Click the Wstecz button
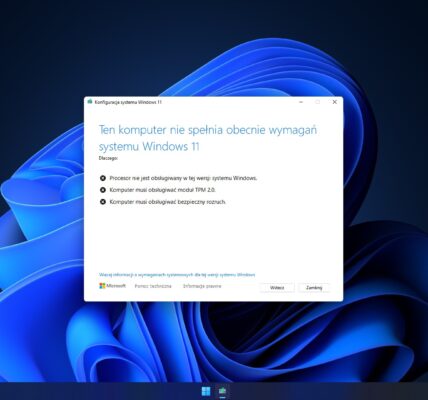Viewport: 428px width, 400px height. 277,288
